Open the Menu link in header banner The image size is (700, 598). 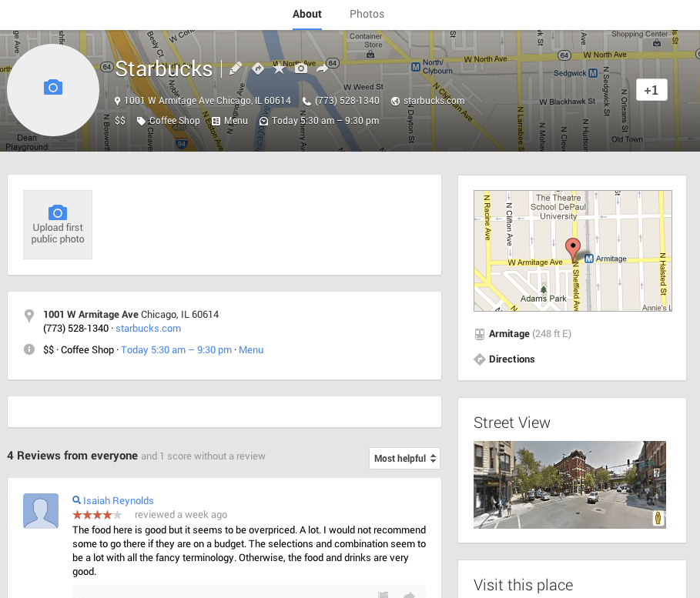[x=236, y=121]
